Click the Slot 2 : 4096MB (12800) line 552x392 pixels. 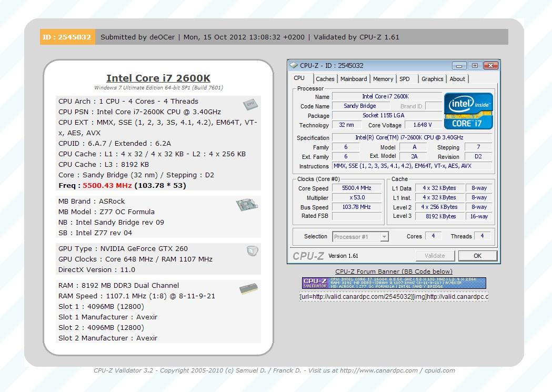point(101,328)
